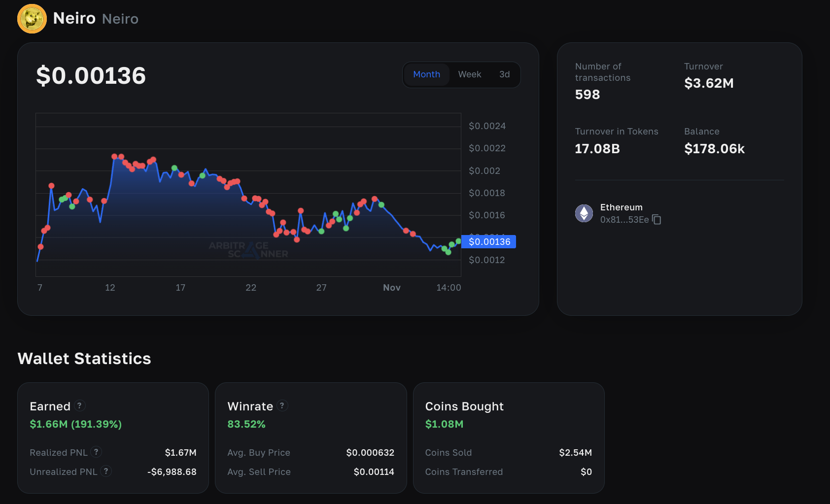830x504 pixels.
Task: Switch chart to Week range
Action: (x=470, y=74)
